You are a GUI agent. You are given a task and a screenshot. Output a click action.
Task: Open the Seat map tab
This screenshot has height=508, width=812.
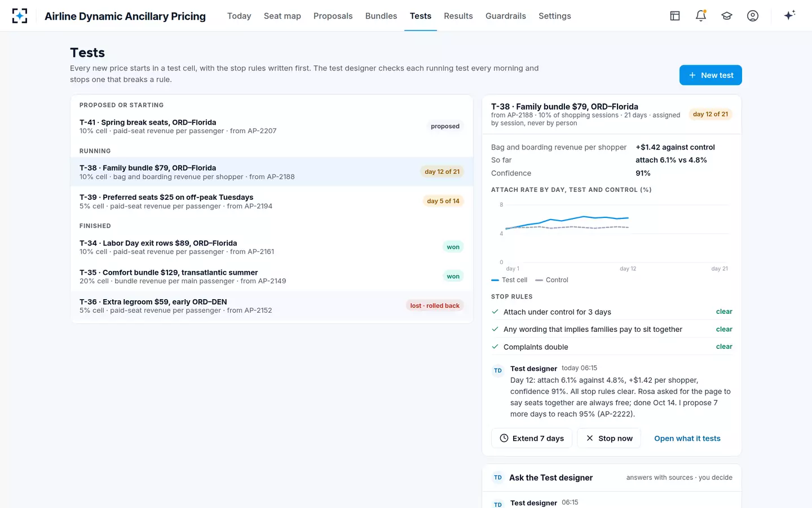(x=283, y=16)
